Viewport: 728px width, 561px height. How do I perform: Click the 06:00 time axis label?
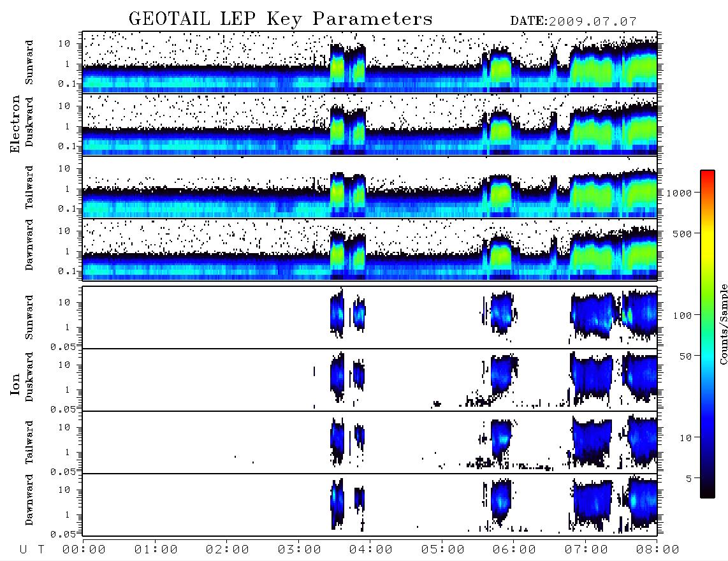click(x=514, y=550)
